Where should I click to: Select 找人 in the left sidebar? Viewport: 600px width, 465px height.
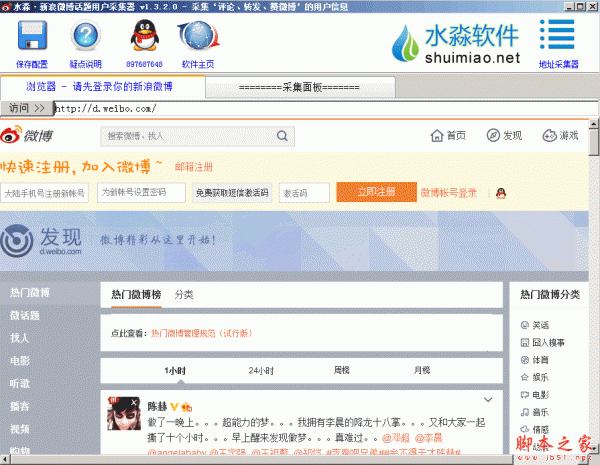(20, 338)
